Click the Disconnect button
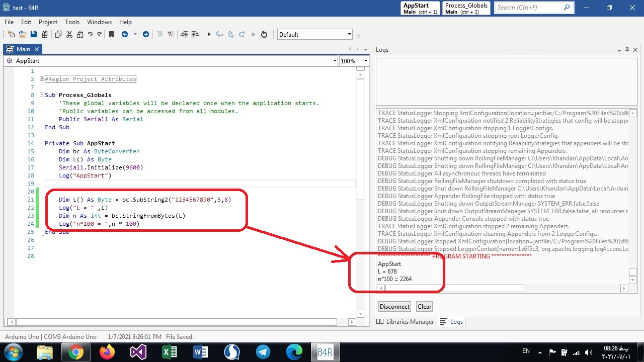This screenshot has height=362, width=644. point(394,307)
